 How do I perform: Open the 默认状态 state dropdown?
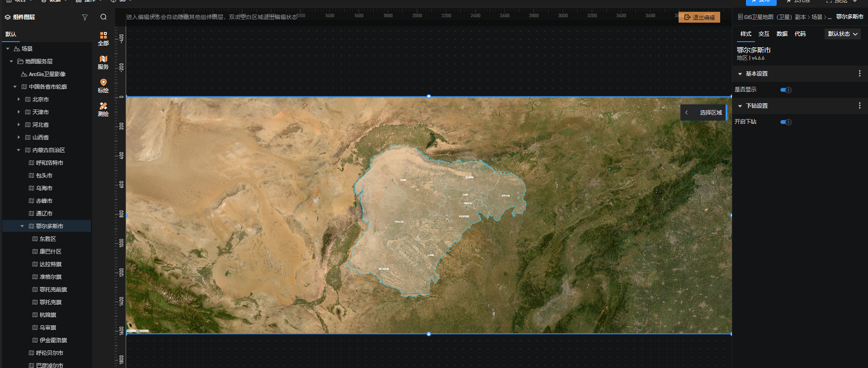pyautogui.click(x=842, y=34)
